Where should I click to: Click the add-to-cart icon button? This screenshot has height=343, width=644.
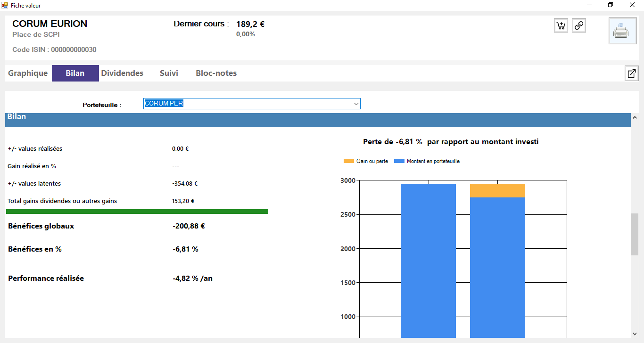pos(561,25)
